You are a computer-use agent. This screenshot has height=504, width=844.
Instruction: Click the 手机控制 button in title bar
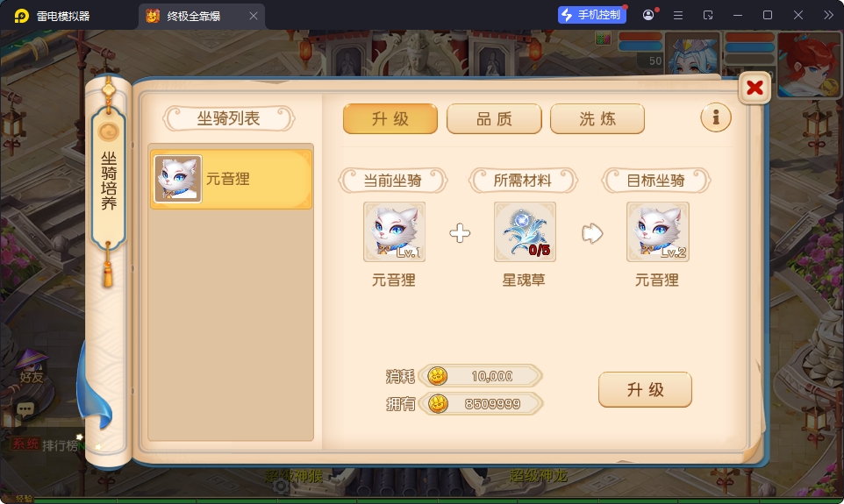coord(591,15)
